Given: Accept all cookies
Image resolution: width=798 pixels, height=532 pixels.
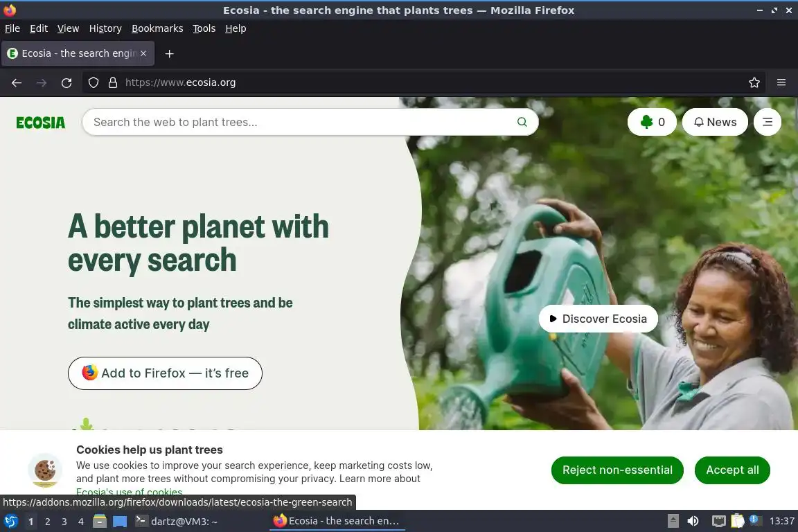Looking at the screenshot, I should [x=732, y=470].
